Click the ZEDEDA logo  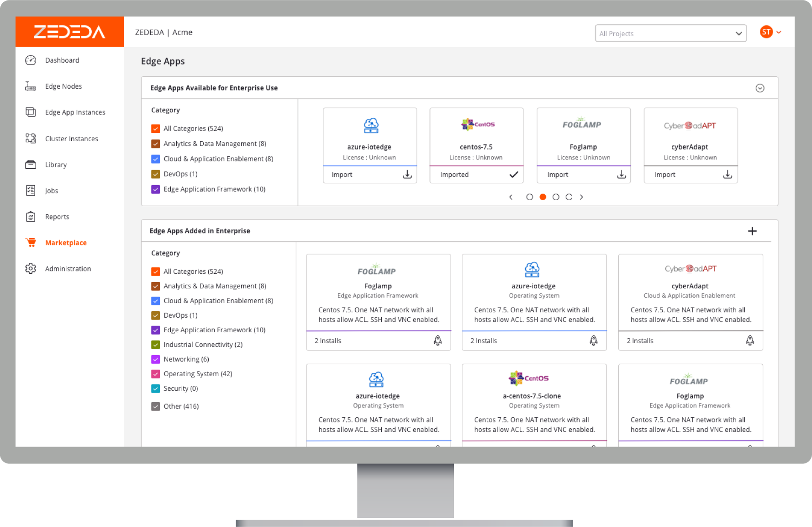click(x=69, y=32)
